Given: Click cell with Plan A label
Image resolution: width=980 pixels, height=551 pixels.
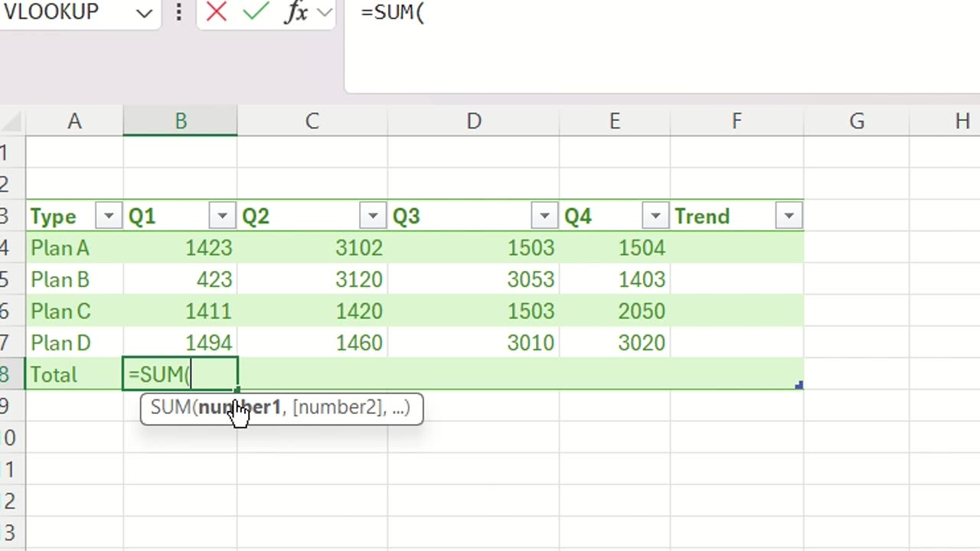Looking at the screenshot, I should point(74,248).
